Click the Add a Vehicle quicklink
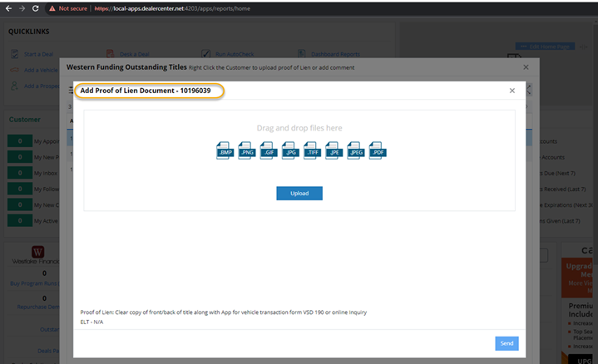The width and height of the screenshot is (598, 364). tap(42, 70)
